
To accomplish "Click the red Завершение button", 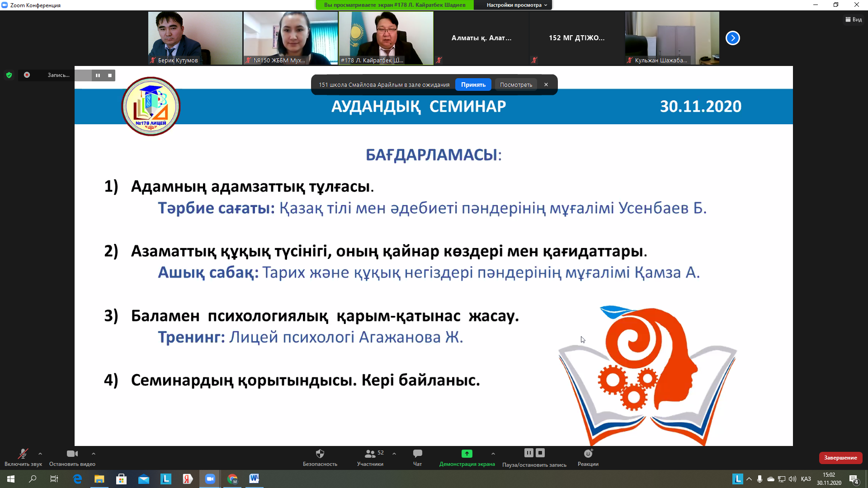I will click(x=840, y=458).
